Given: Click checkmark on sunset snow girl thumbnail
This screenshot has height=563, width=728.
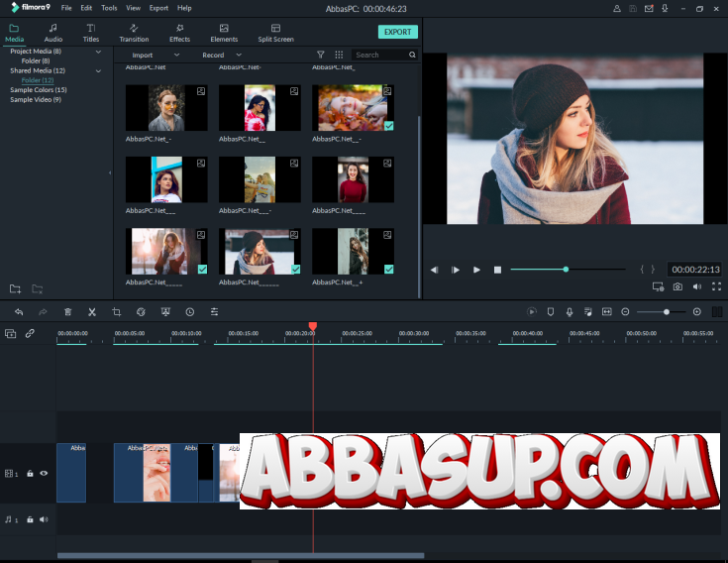Looking at the screenshot, I should tap(202, 269).
